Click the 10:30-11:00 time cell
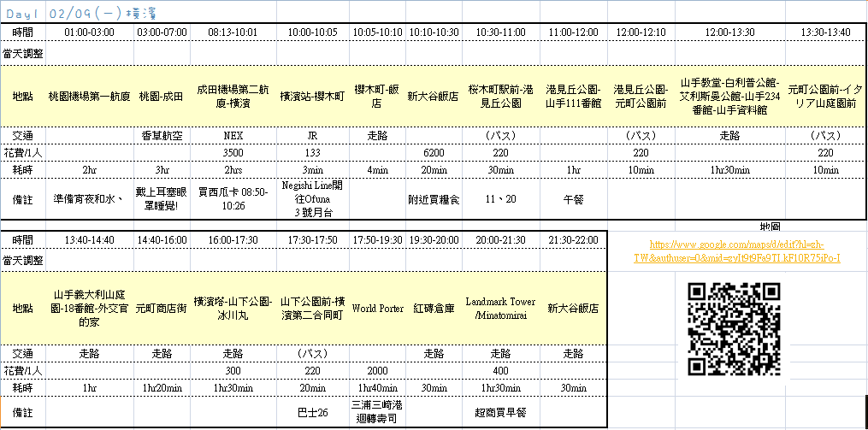The height and width of the screenshot is (430, 868). 500,32
